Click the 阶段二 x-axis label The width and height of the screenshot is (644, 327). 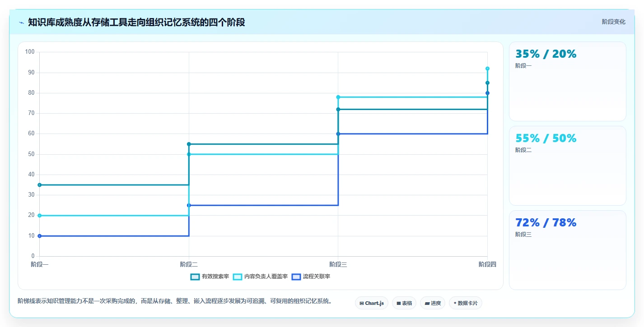coord(189,264)
